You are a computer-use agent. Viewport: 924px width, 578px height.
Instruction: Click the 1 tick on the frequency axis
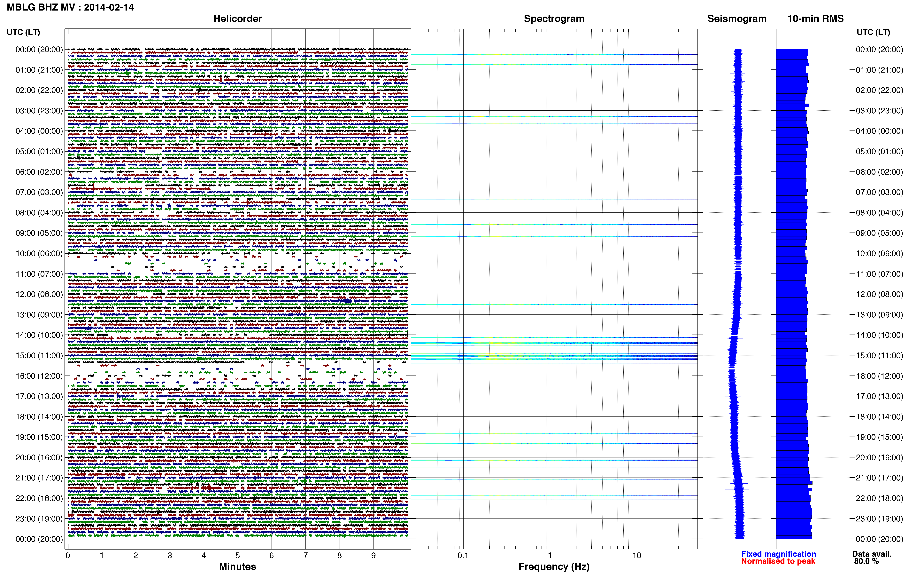point(550,555)
